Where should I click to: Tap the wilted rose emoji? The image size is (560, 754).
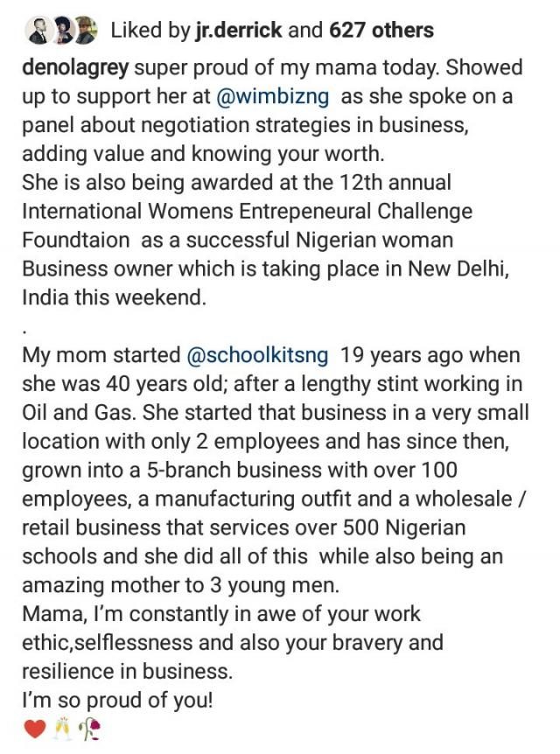[89, 730]
